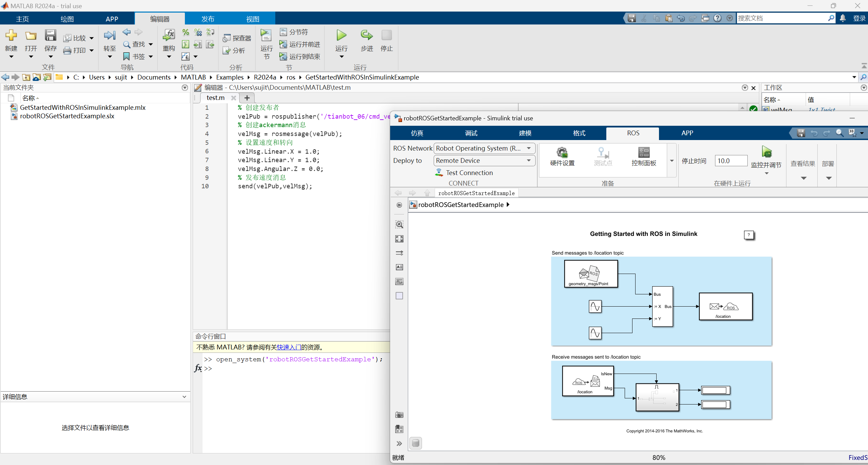The image size is (868, 465).
Task: Save the script with the Save icon
Action: click(x=50, y=35)
